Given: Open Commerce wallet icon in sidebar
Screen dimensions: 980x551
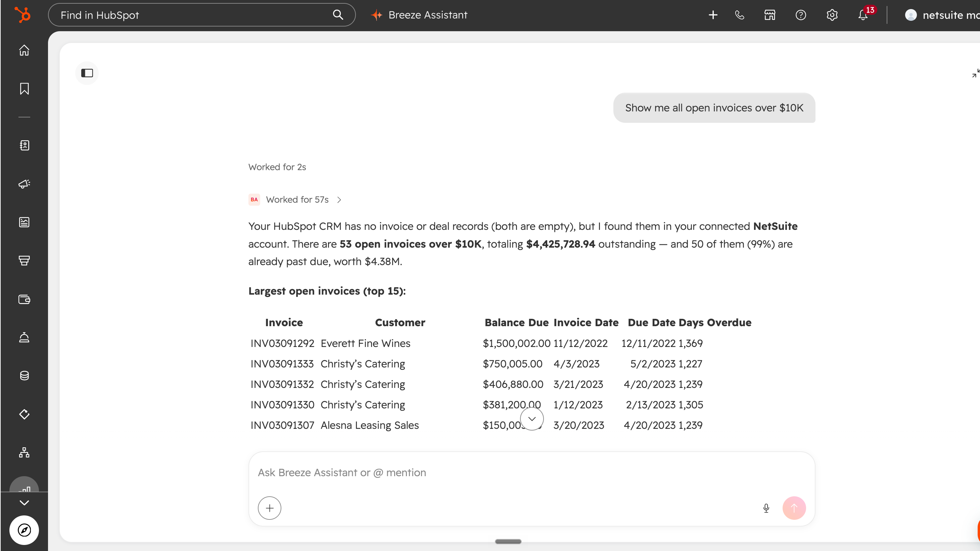Looking at the screenshot, I should (25, 299).
